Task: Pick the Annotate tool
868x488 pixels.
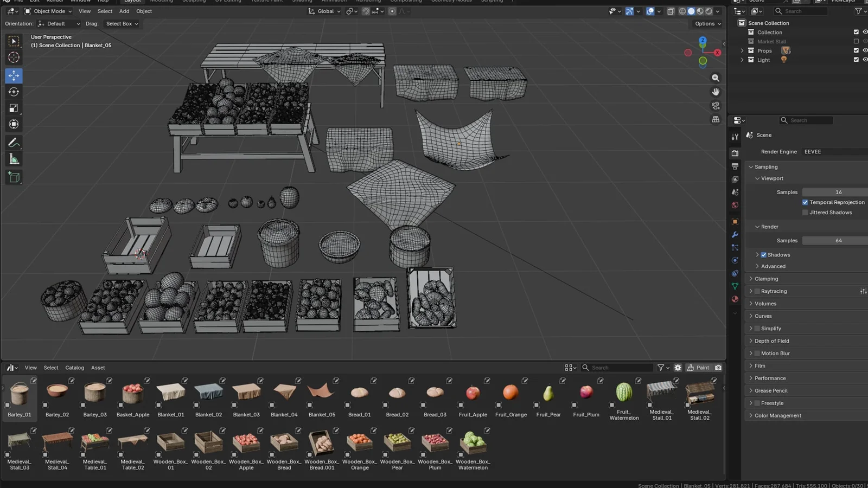Action: click(14, 143)
